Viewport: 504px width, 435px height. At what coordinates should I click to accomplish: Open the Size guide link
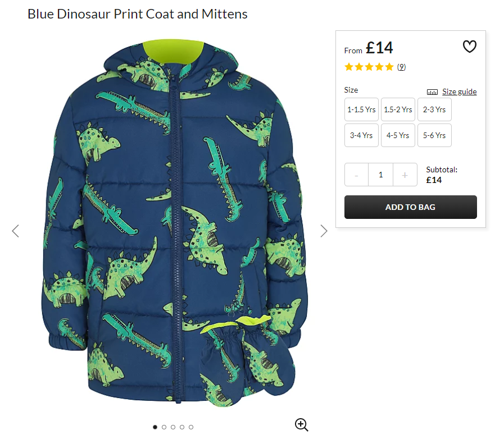click(x=459, y=92)
